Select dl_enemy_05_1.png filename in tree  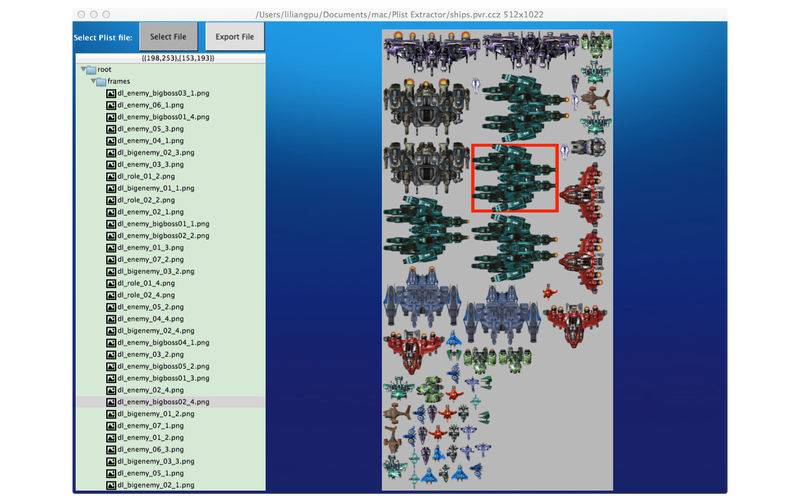click(151, 473)
